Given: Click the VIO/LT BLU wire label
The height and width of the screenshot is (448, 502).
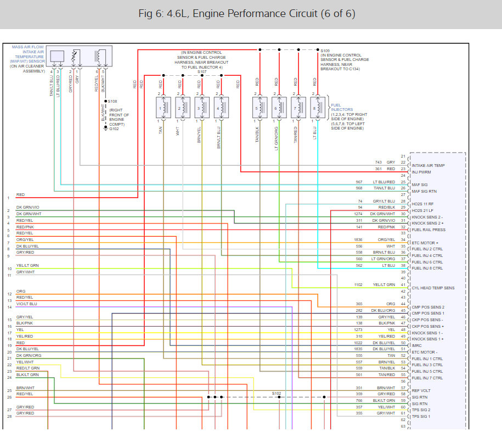Looking at the screenshot, I should 26,304.
